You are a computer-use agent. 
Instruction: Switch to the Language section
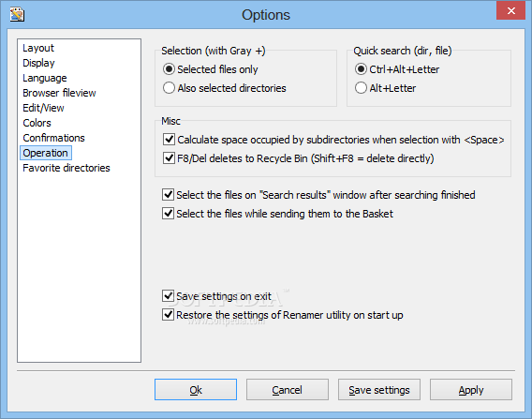(44, 78)
